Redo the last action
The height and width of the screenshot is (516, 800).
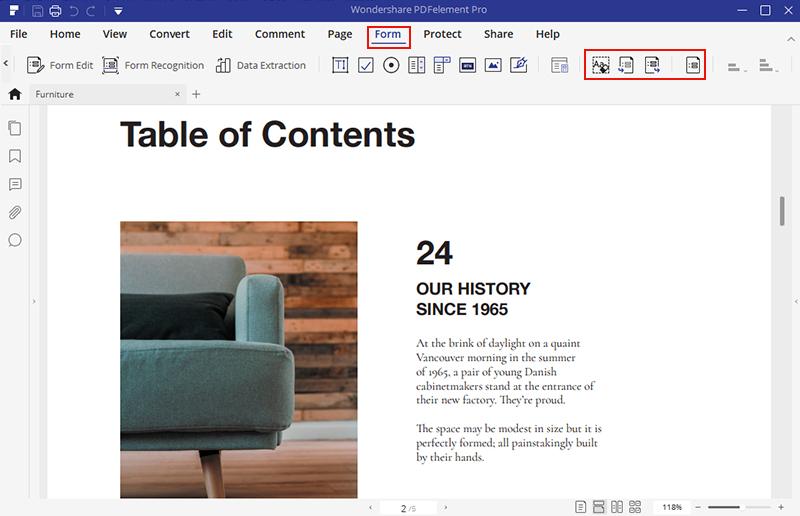91,10
